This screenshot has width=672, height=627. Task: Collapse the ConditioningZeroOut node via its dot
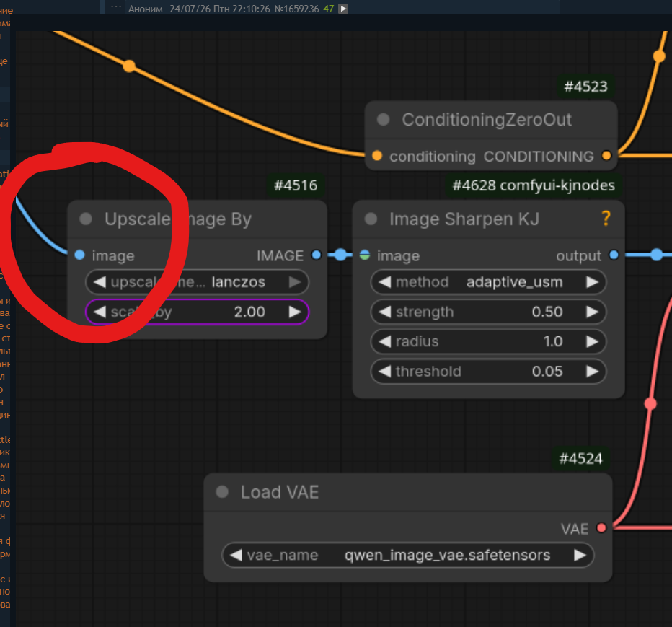383,120
